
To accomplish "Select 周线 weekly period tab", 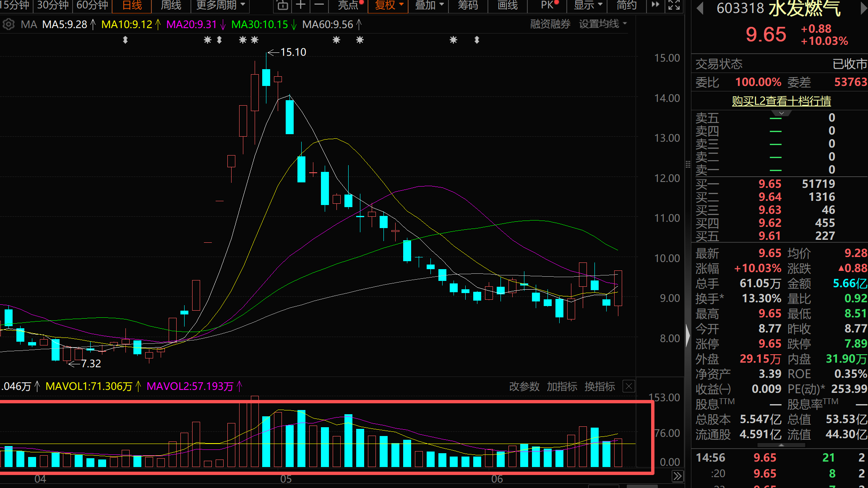I will [x=171, y=5].
